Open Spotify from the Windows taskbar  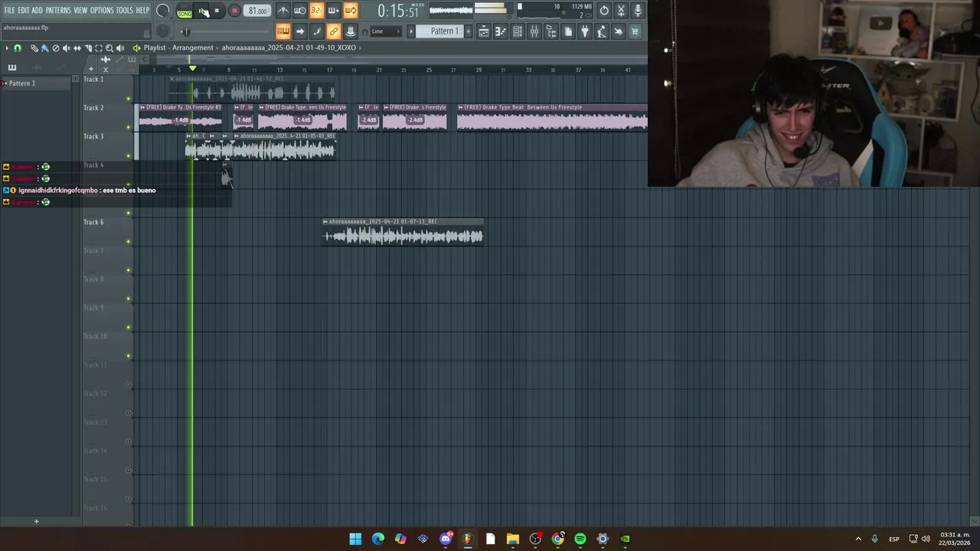coord(580,539)
